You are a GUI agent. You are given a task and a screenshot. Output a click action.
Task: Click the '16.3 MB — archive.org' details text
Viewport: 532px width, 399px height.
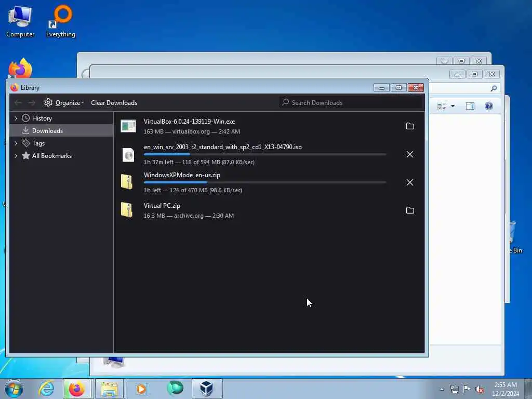click(189, 216)
